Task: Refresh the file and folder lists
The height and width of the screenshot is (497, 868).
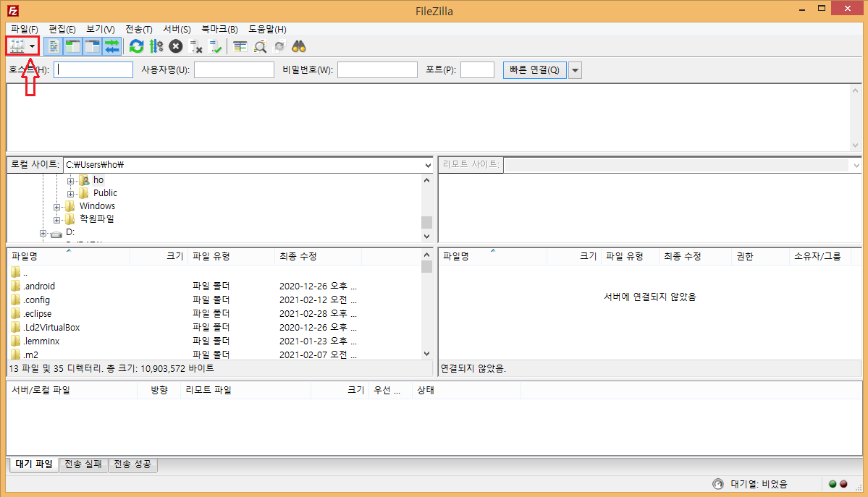Action: pos(136,46)
